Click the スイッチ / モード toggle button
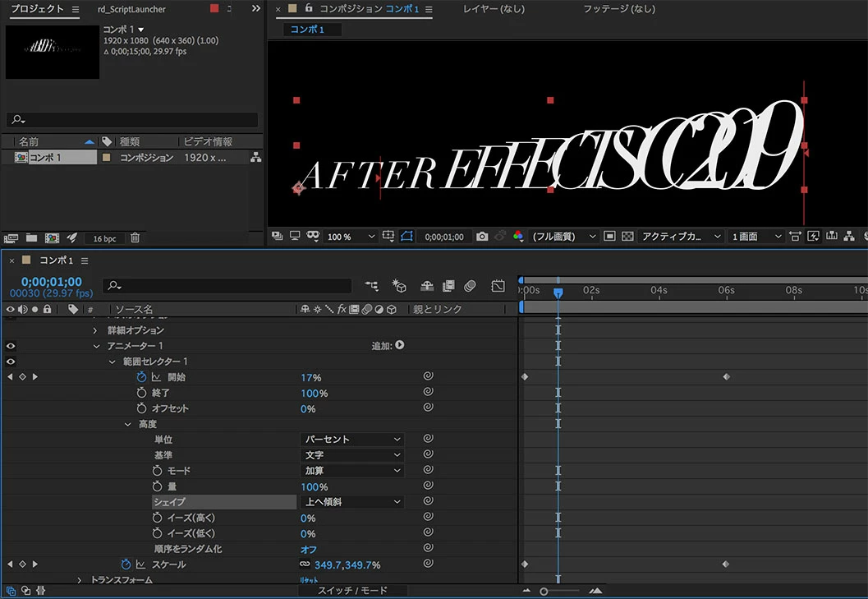The height and width of the screenshot is (599, 868). click(352, 591)
